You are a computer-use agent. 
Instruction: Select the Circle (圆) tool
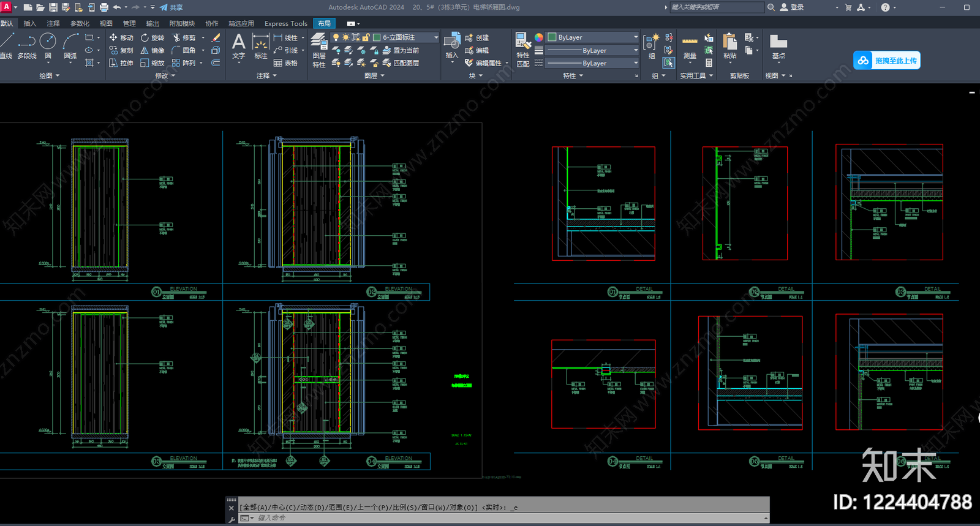coord(48,46)
